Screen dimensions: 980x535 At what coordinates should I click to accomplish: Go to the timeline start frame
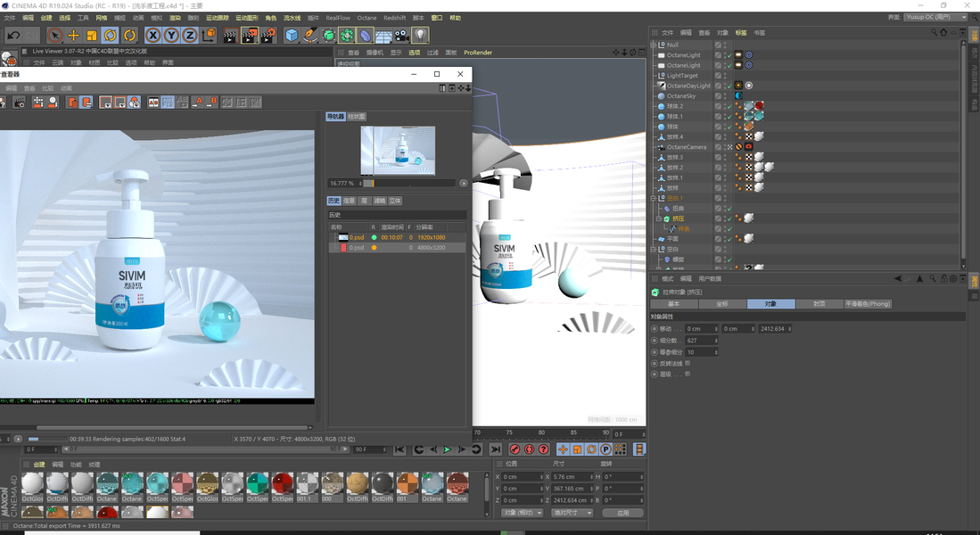(399, 449)
